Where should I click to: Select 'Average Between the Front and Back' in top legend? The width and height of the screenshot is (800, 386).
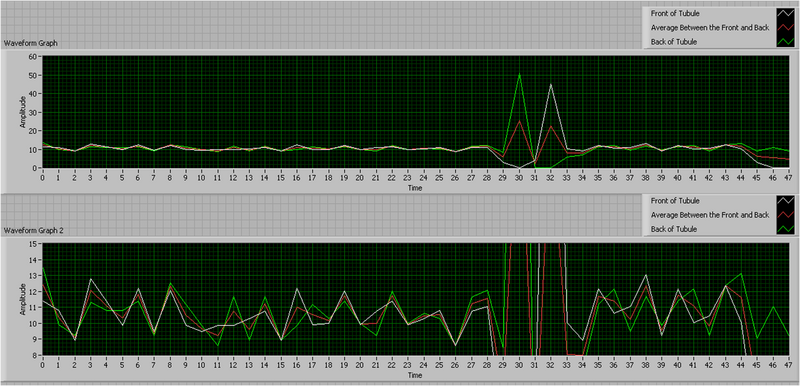710,28
